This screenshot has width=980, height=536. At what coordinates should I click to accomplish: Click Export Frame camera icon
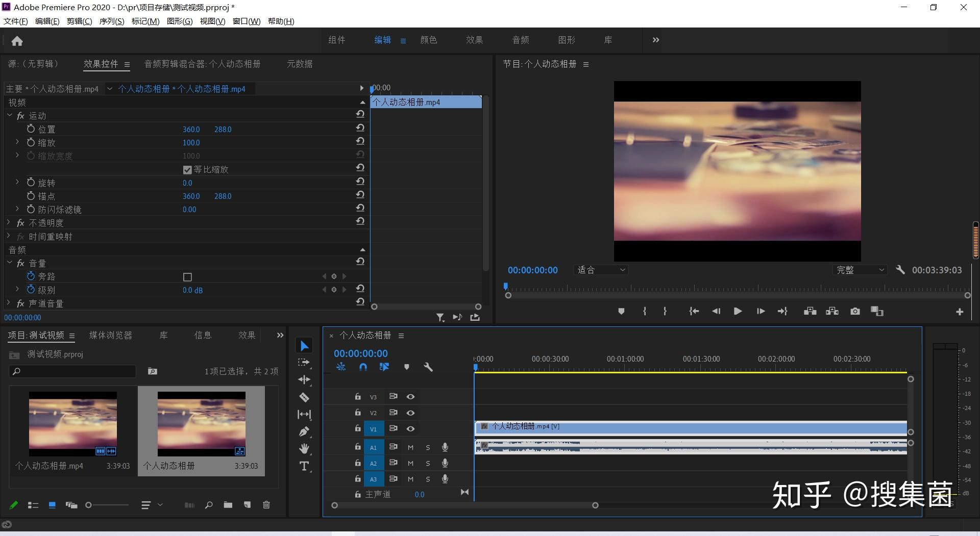855,311
